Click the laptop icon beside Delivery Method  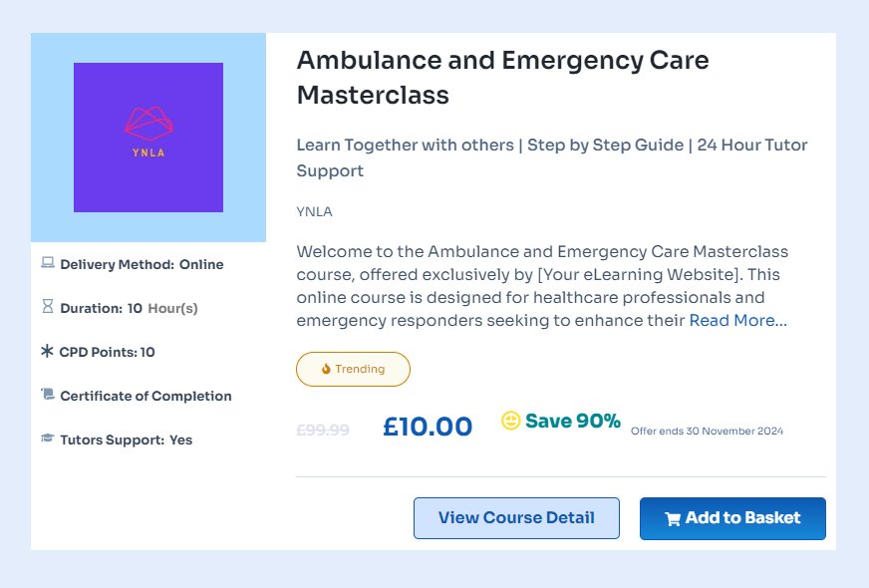[47, 264]
